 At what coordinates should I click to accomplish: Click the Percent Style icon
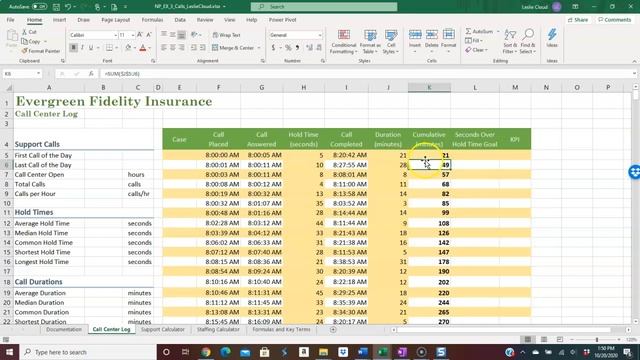pos(288,48)
